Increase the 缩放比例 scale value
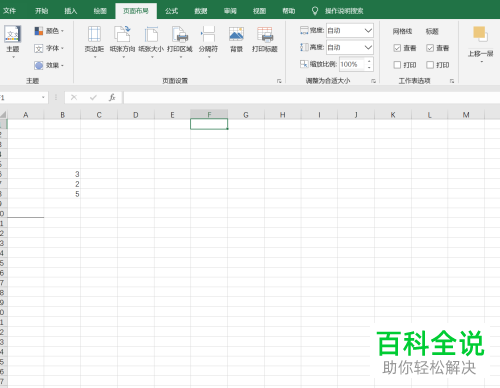 coord(369,61)
